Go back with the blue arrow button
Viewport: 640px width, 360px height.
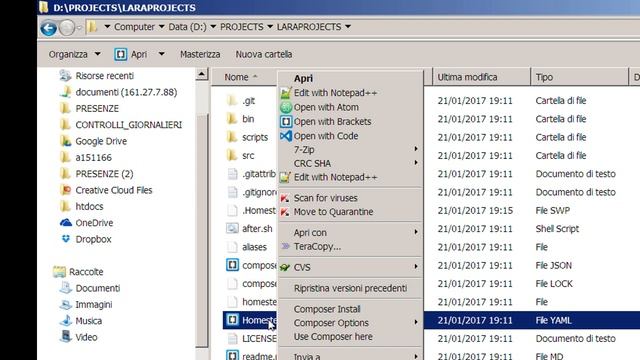[x=49, y=28]
